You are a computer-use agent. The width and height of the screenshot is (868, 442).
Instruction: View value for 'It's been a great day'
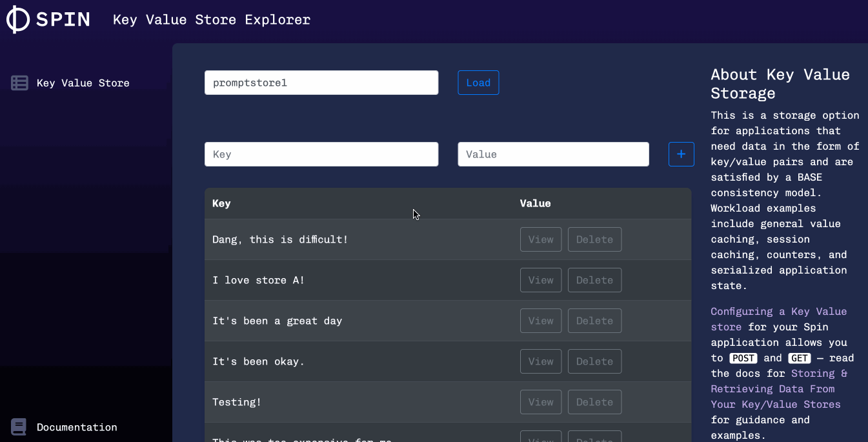click(541, 321)
